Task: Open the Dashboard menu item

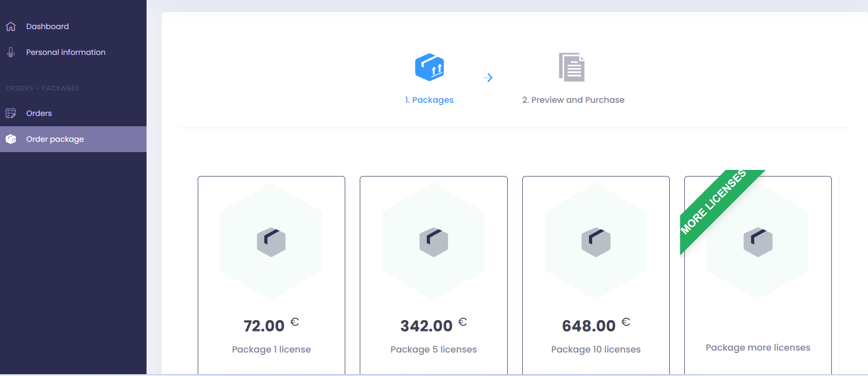Action: coord(47,27)
